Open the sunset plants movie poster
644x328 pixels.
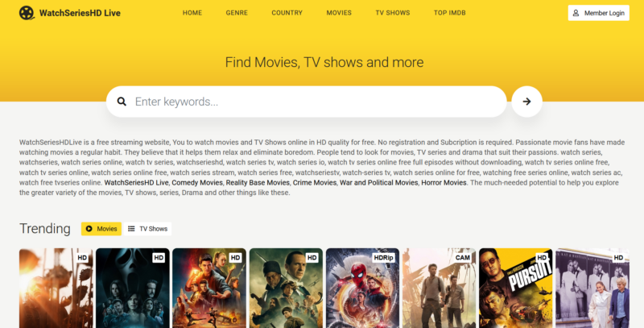56,289
